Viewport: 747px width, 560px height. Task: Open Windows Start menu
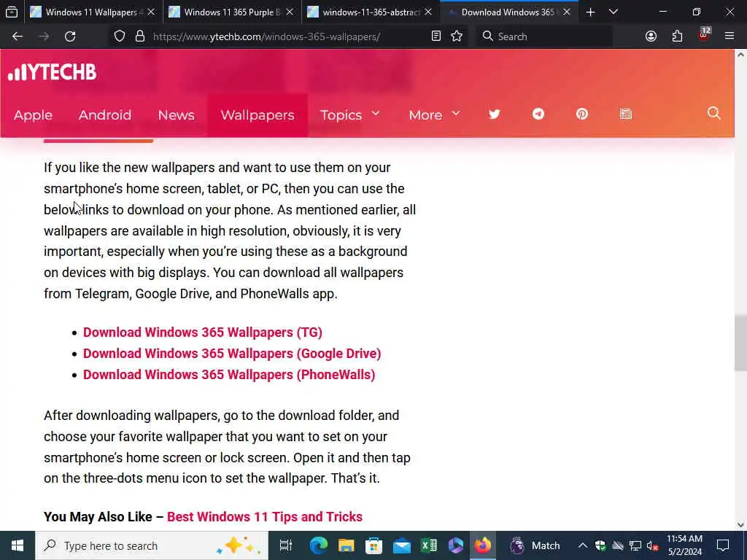[x=18, y=545]
